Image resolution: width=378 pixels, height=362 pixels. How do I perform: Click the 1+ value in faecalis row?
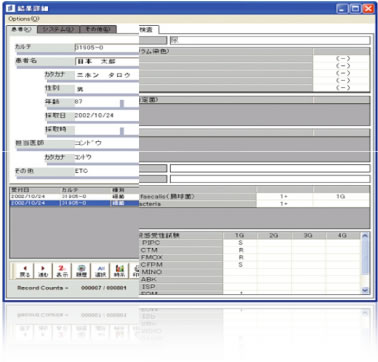point(284,197)
